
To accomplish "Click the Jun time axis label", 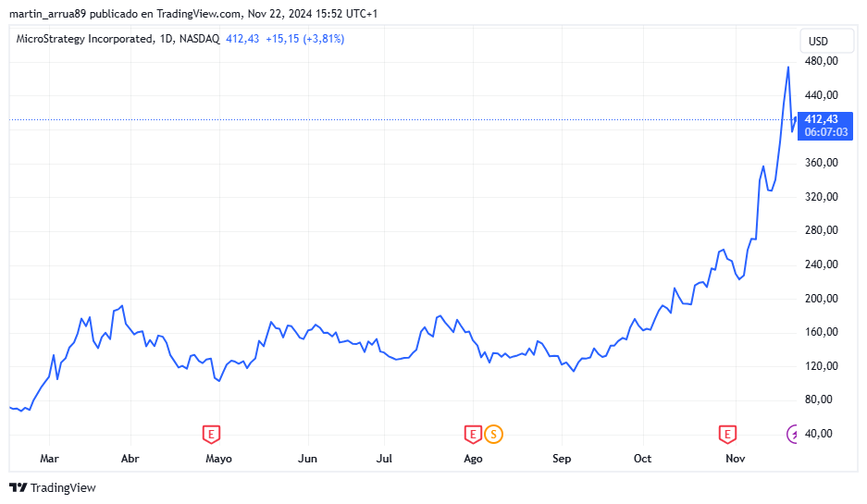I will pos(307,459).
